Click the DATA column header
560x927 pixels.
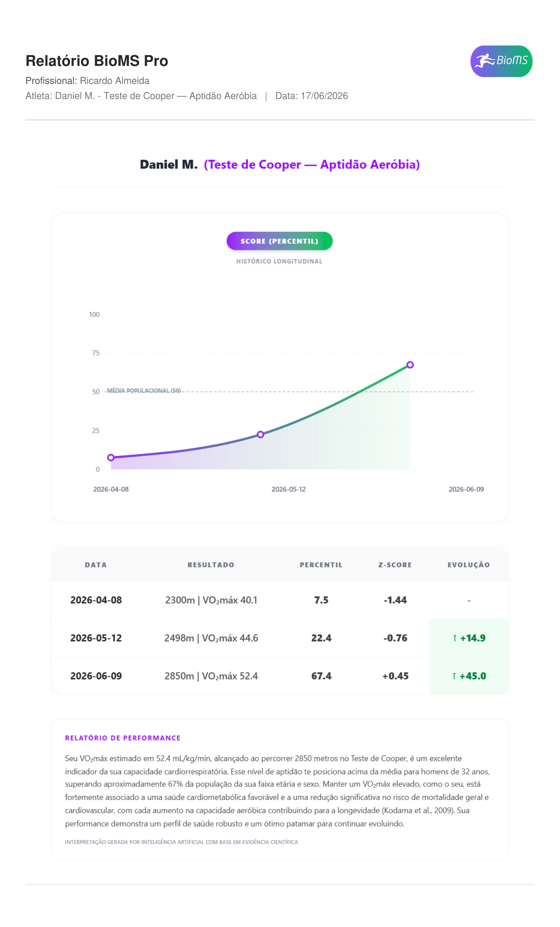[x=96, y=565]
